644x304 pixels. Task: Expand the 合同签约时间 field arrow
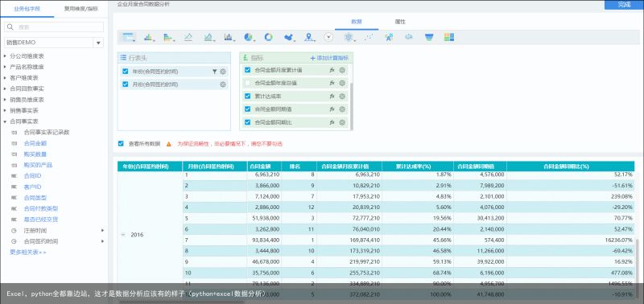point(103,241)
